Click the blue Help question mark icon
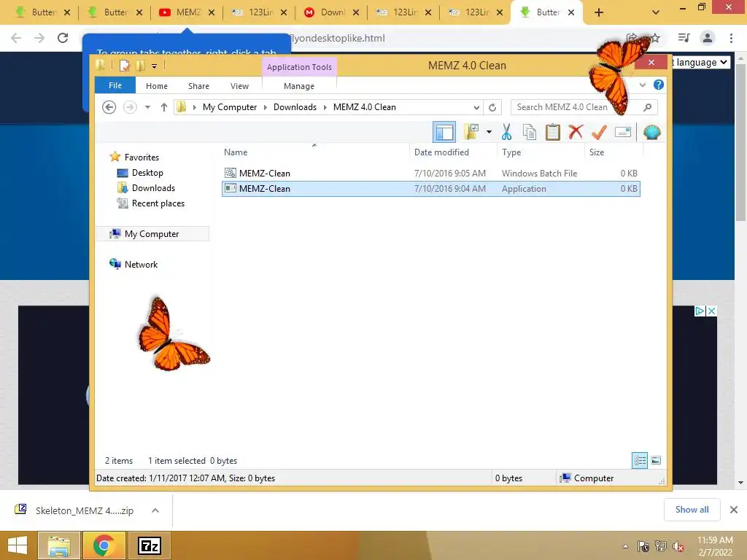 click(x=659, y=85)
